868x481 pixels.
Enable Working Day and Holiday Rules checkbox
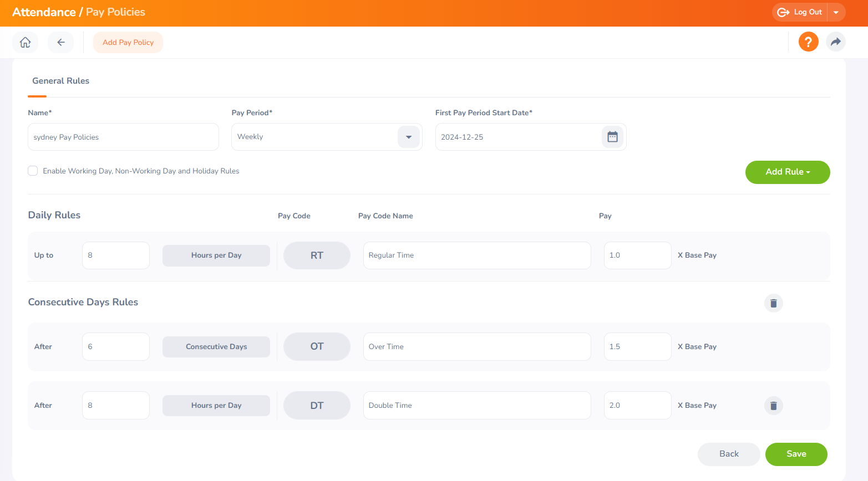pos(33,171)
